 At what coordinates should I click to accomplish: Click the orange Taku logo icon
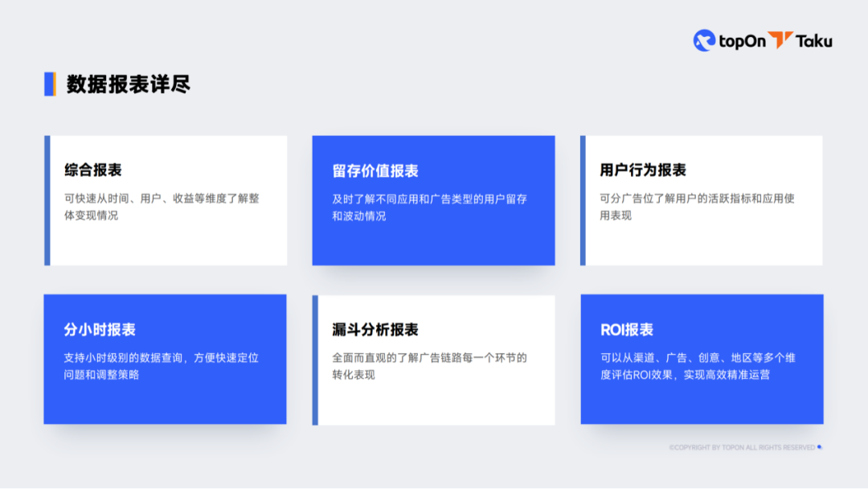780,40
